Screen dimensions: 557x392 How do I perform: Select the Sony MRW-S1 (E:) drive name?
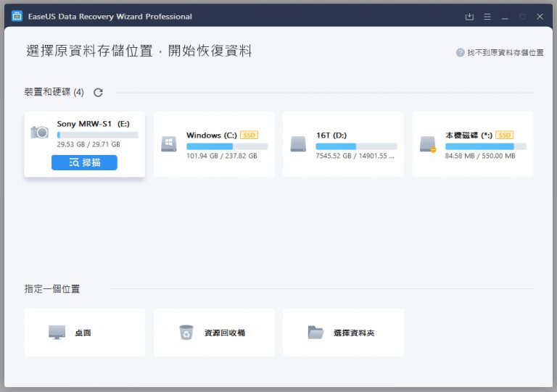[x=93, y=124]
